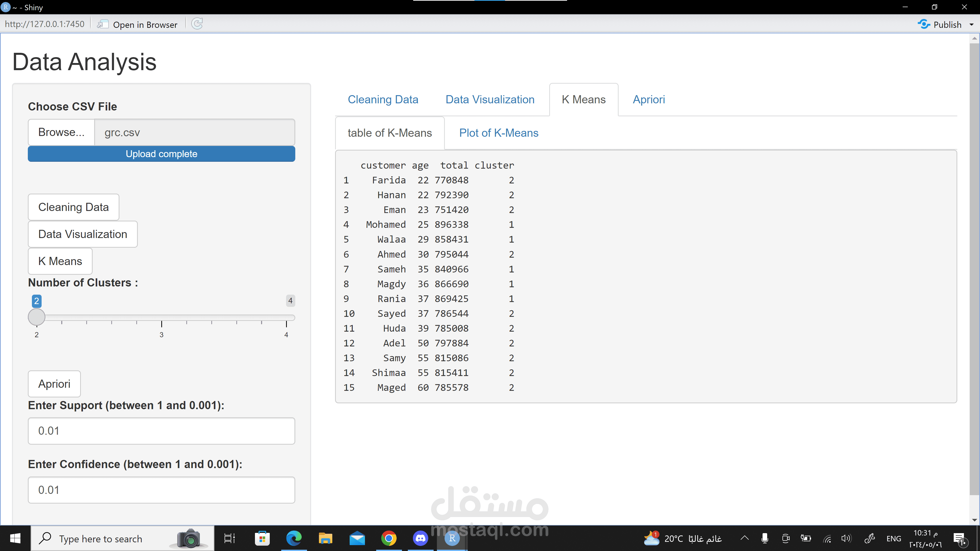Click the Enter Support input field
The width and height of the screenshot is (980, 551).
161,431
